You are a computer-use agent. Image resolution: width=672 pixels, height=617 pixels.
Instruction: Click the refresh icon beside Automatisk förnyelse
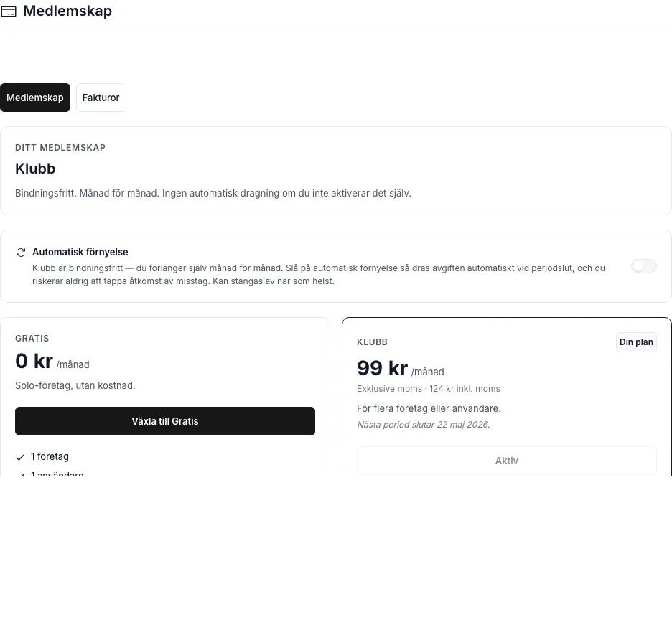click(x=21, y=253)
